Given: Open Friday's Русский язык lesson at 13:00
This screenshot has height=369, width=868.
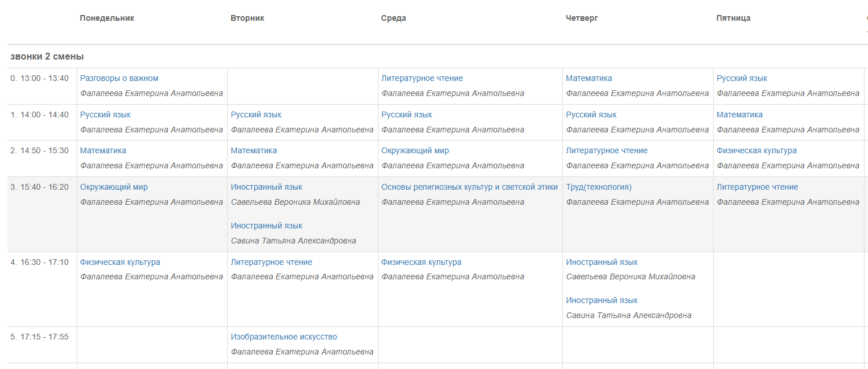Looking at the screenshot, I should [x=742, y=78].
